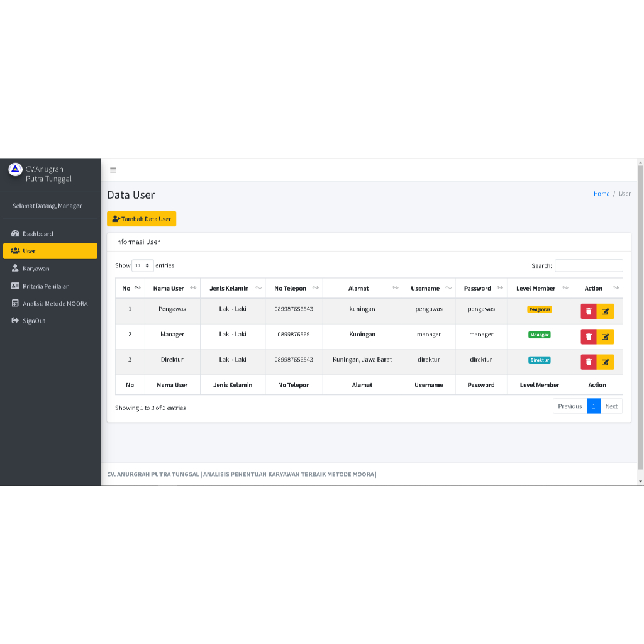The image size is (644, 644).
Task: Sort table by Username column
Action: click(x=429, y=288)
